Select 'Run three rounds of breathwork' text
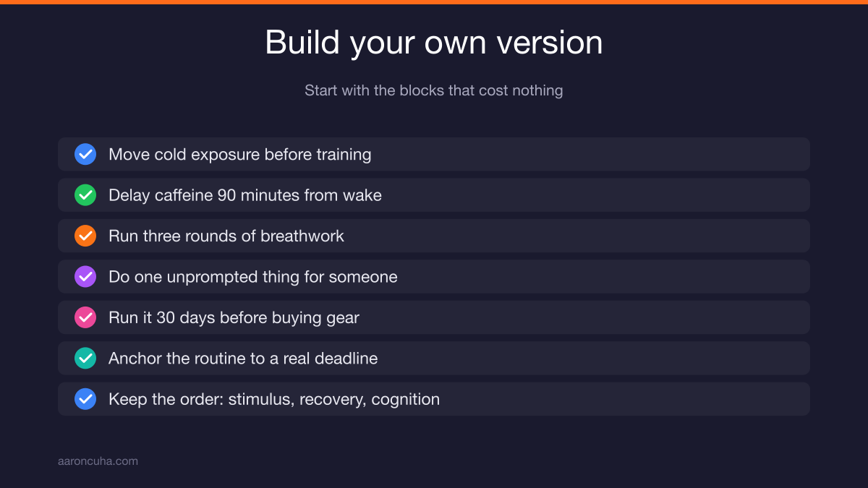This screenshot has width=868, height=488. click(x=226, y=236)
